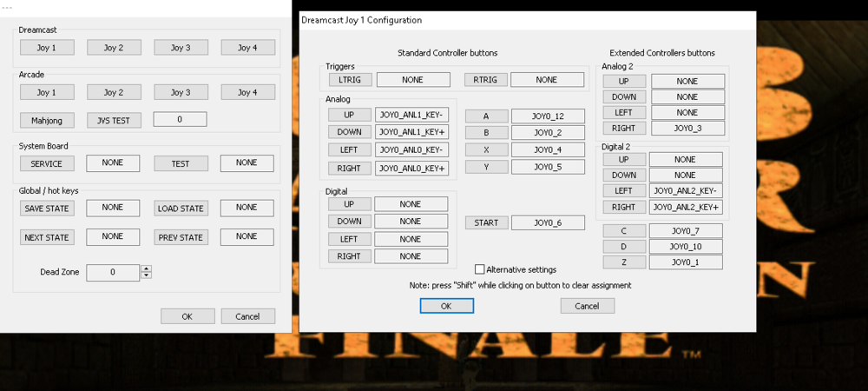Assign the SERVICE key
This screenshot has height=391, width=868.
pyautogui.click(x=47, y=164)
